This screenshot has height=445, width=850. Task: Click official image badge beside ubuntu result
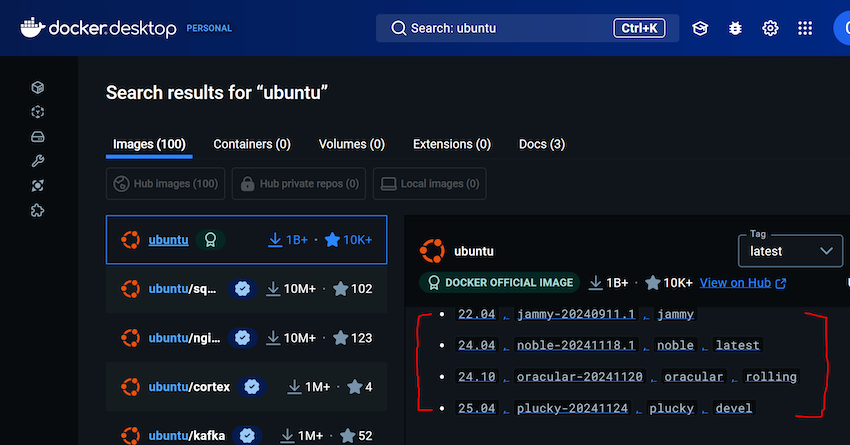(x=210, y=240)
